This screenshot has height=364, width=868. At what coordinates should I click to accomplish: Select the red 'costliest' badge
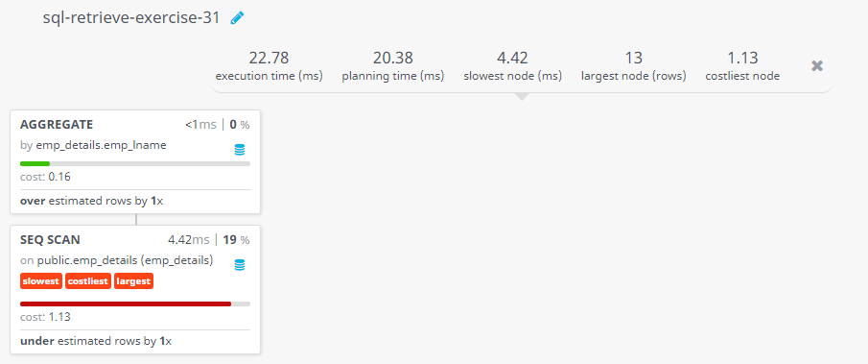click(x=88, y=281)
